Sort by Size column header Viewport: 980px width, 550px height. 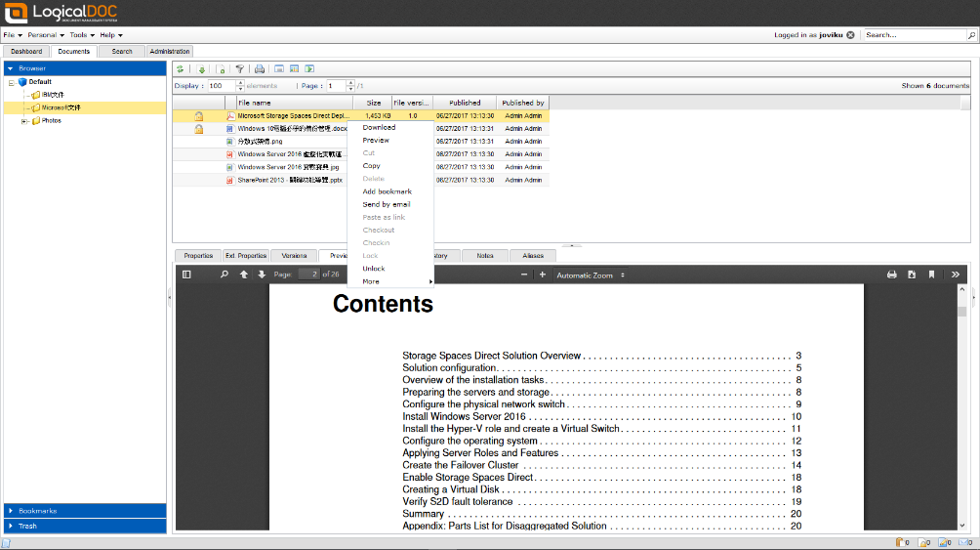coord(373,103)
